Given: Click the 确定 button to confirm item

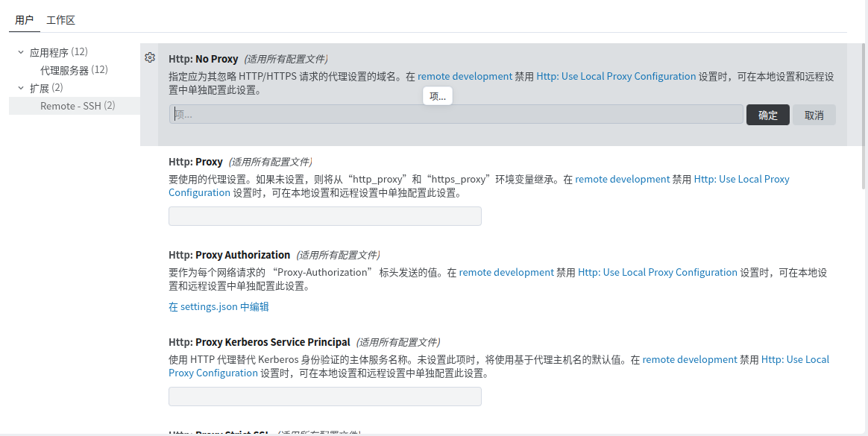Looking at the screenshot, I should [767, 115].
